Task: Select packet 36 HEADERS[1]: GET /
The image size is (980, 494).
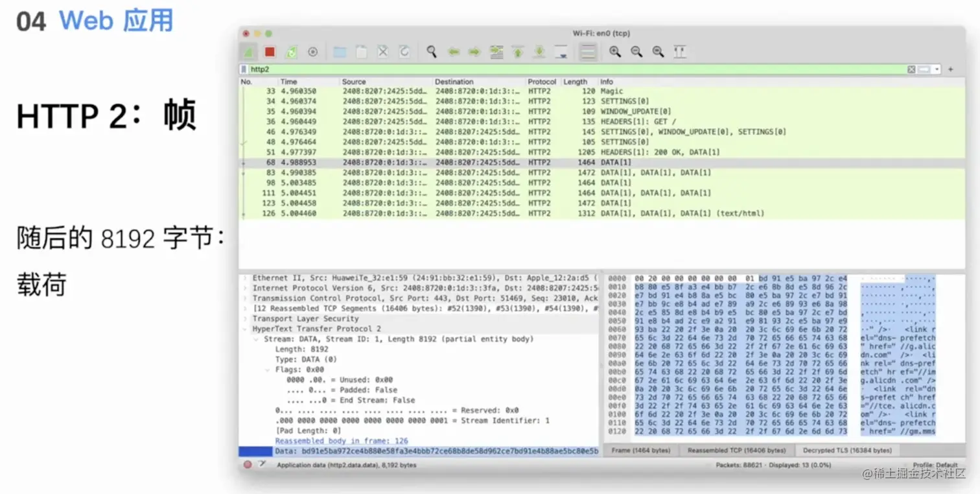Action: tap(602, 122)
